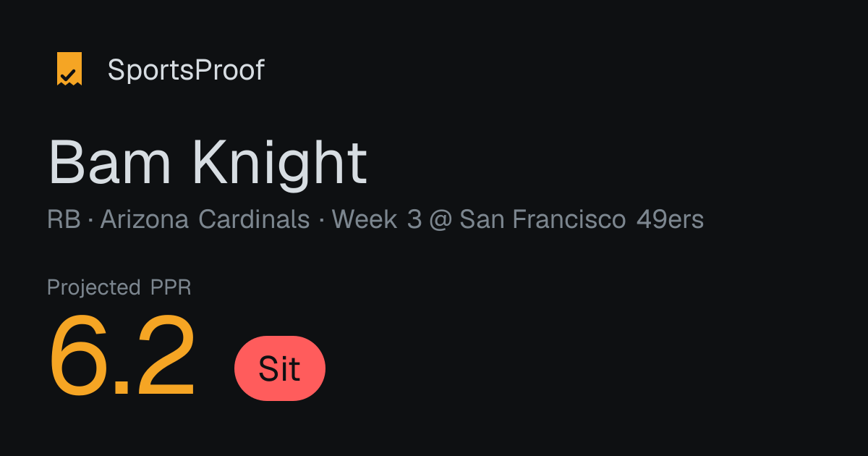Click the @ symbol before San Francisco
The image size is (868, 456).
[x=441, y=220]
